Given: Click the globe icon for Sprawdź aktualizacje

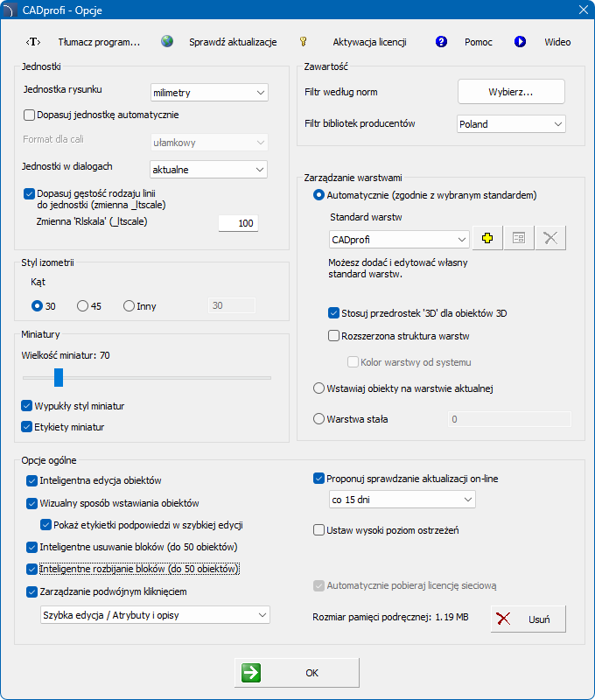Looking at the screenshot, I should pyautogui.click(x=167, y=41).
